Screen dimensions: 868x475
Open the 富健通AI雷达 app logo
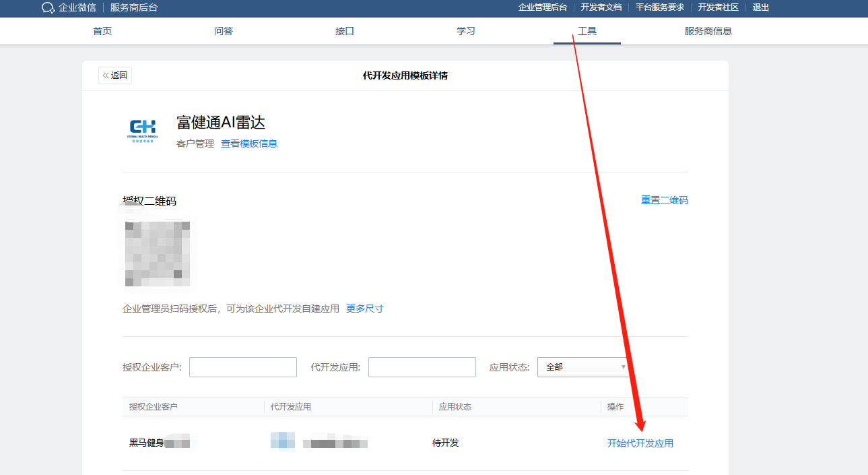[142, 129]
